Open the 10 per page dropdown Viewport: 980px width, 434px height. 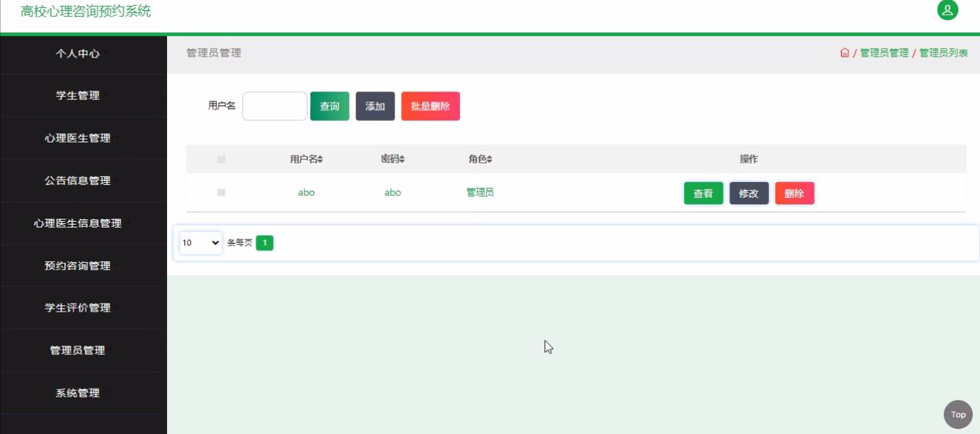click(201, 243)
